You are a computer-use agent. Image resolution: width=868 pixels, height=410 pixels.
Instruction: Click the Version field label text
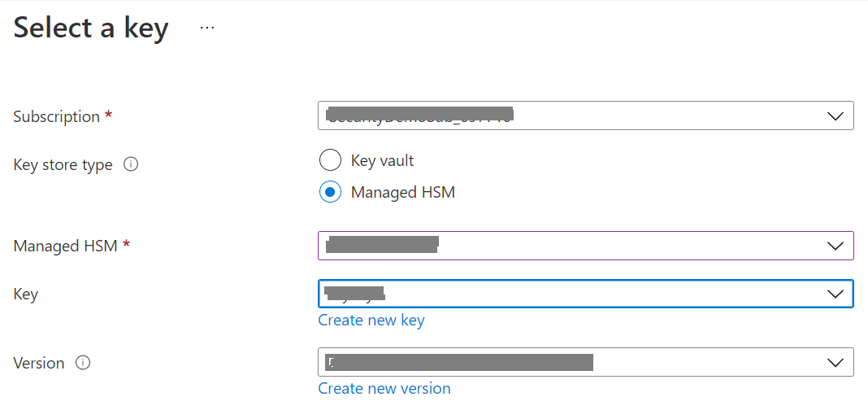pyautogui.click(x=39, y=363)
